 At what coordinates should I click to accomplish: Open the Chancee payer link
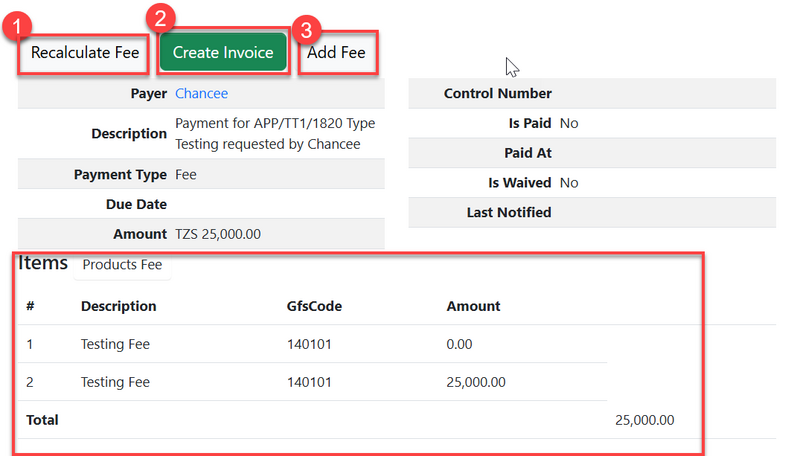click(x=201, y=94)
